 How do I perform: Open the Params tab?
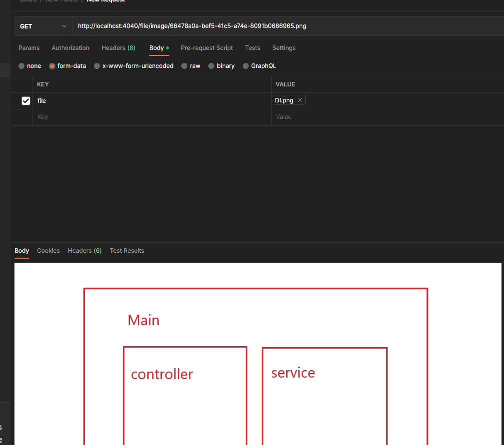click(29, 48)
